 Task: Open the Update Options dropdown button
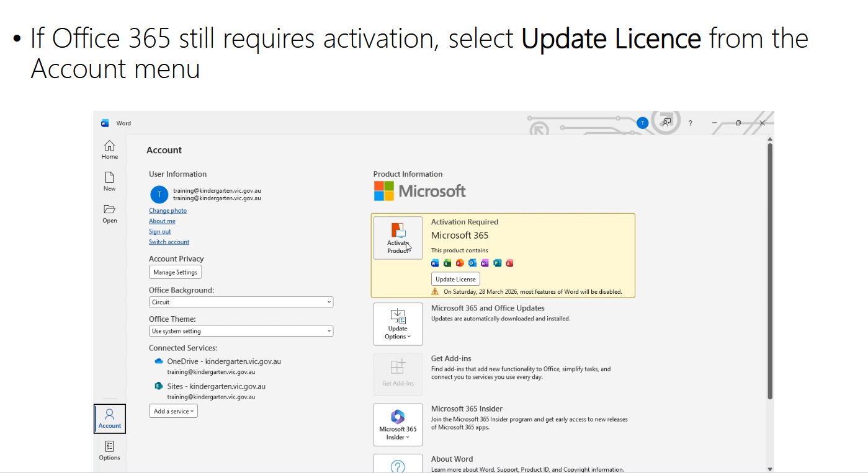click(398, 324)
